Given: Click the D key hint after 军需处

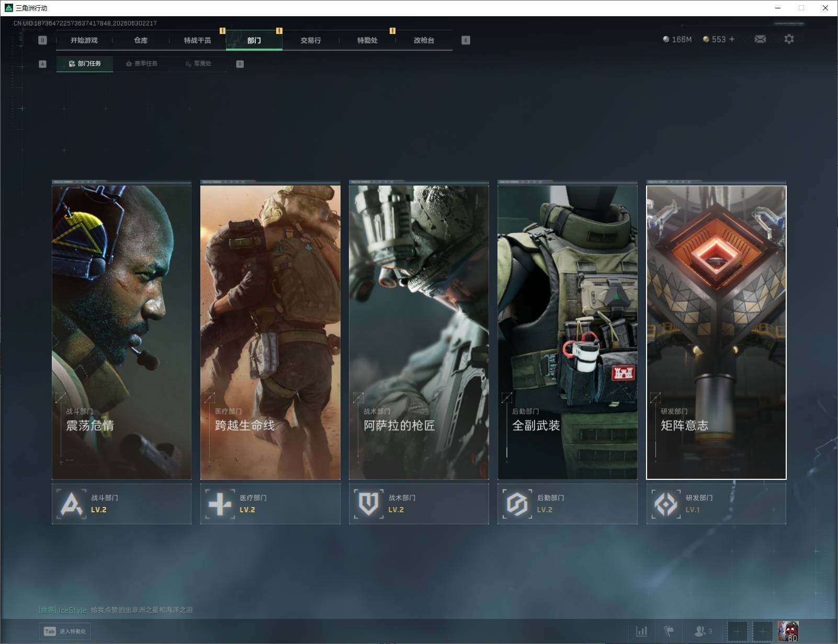Looking at the screenshot, I should pos(240,64).
